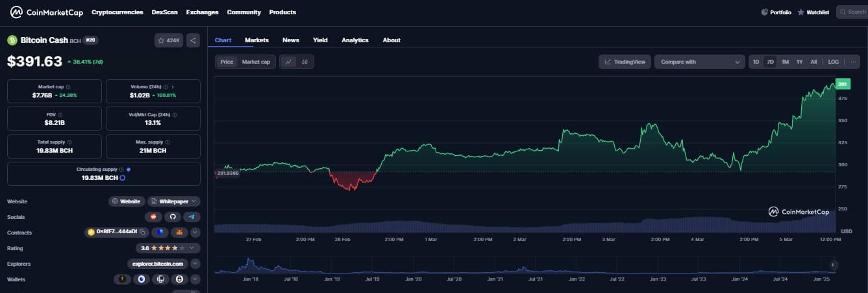Expand the Explorers list chevron
Screen dimensions: 868x293
pos(195,264)
